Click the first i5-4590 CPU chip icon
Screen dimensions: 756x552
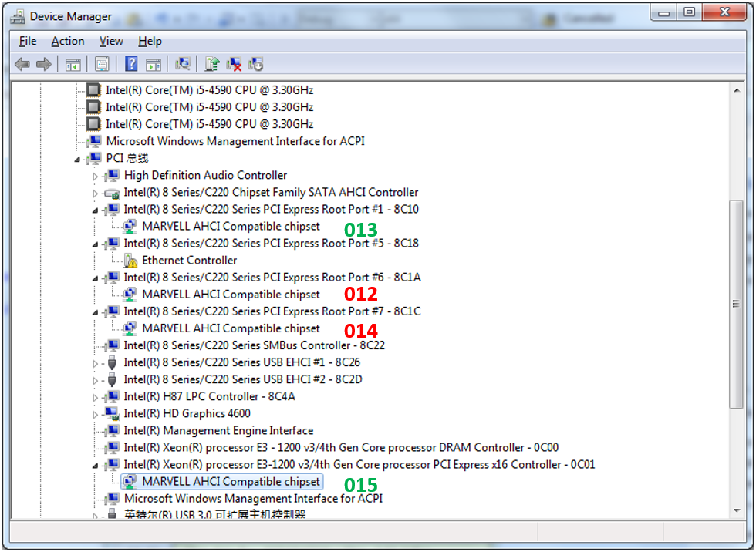[x=93, y=90]
